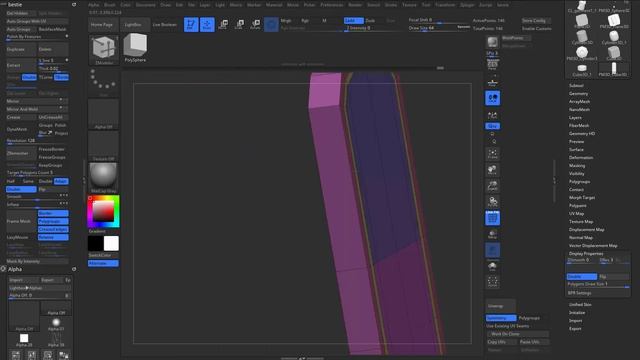
Task: Select the Cylinder3D tool thumbnail
Action: 582,38
